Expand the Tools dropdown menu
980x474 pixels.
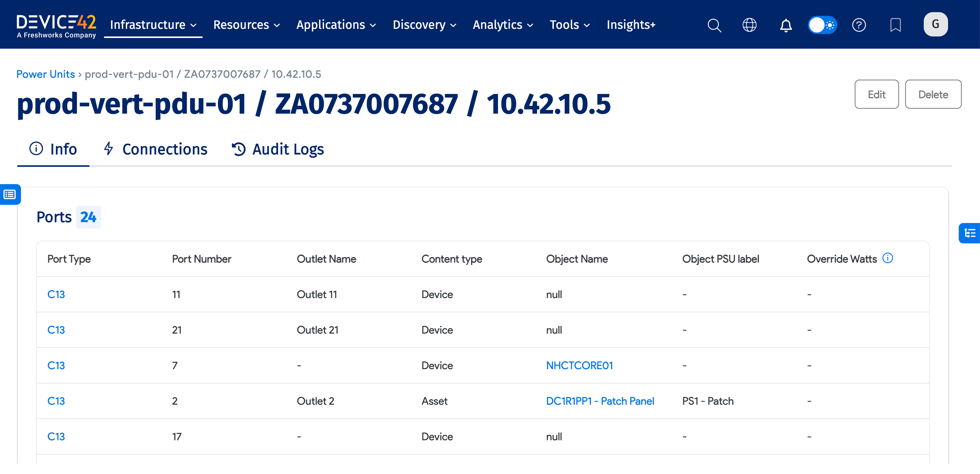point(569,25)
